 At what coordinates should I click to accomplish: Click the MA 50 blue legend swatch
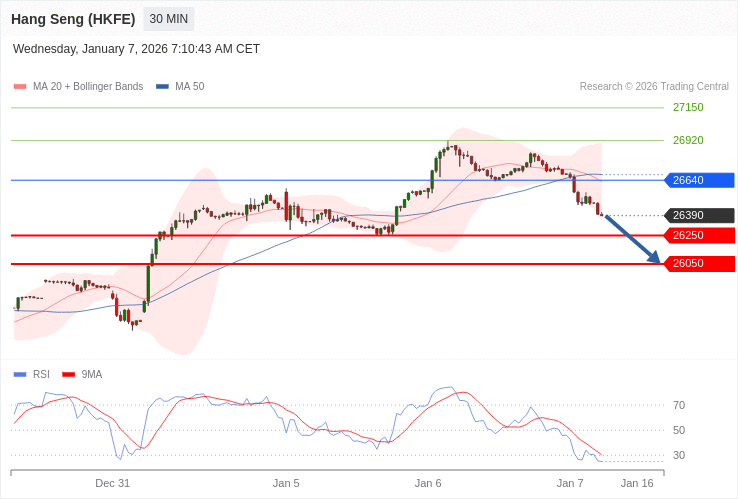click(162, 87)
